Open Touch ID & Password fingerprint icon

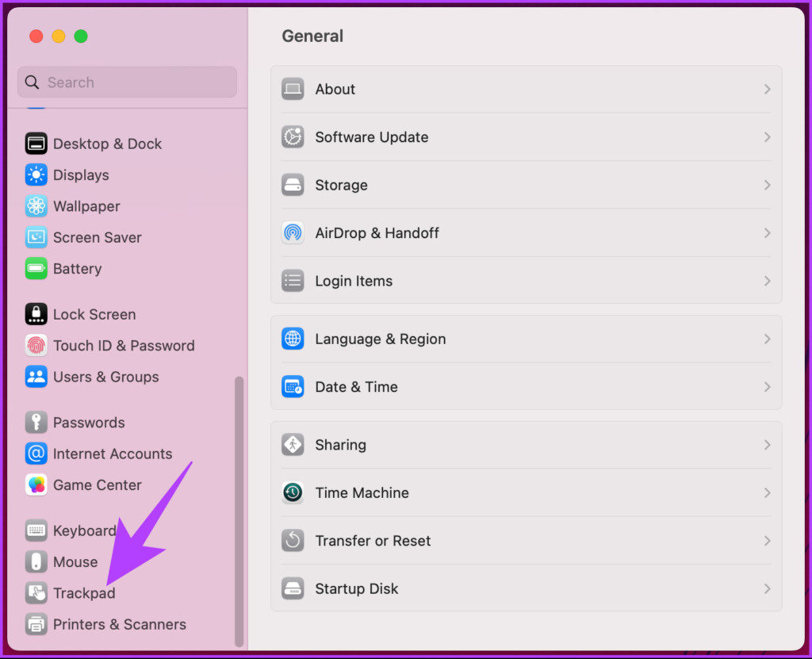[36, 346]
